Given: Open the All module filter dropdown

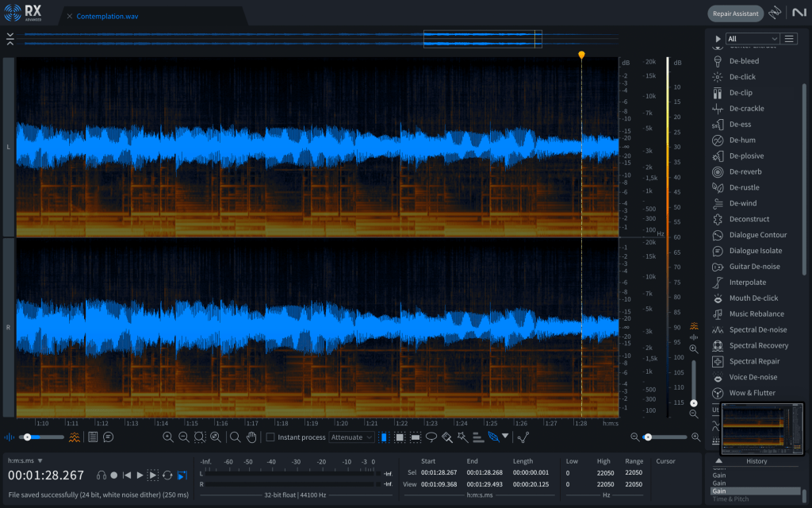Looking at the screenshot, I should click(x=752, y=38).
